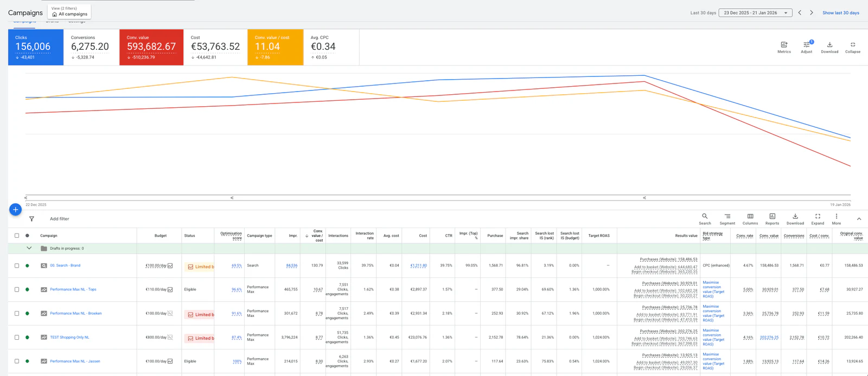The height and width of the screenshot is (376, 868).
Task: Click Show last 30 days link
Action: click(841, 12)
